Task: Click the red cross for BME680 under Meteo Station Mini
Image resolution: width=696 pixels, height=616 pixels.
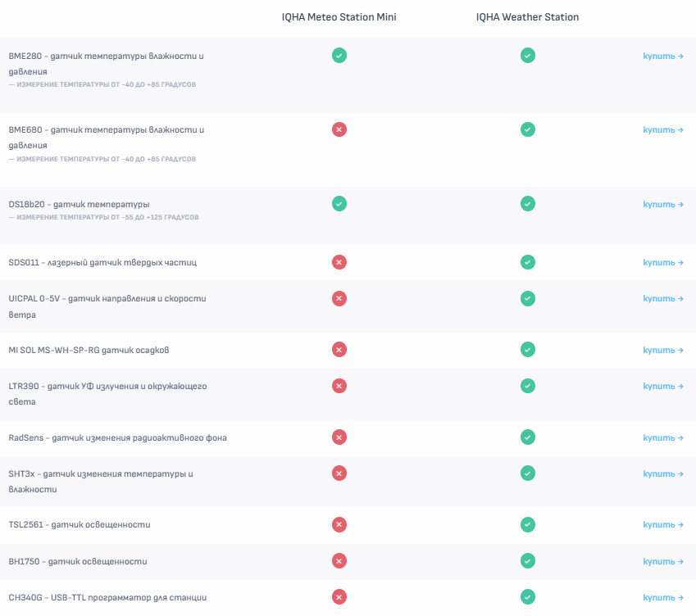Action: (x=339, y=129)
